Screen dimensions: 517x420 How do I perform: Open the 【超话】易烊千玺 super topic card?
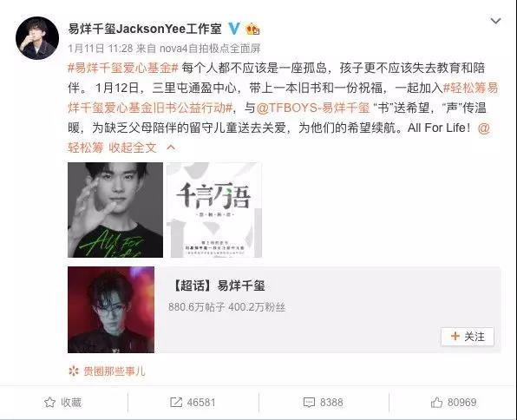(x=285, y=310)
